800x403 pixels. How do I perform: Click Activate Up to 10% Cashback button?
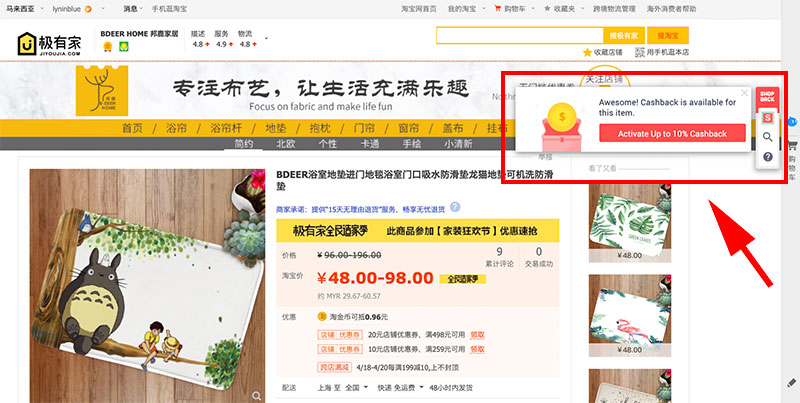point(672,134)
